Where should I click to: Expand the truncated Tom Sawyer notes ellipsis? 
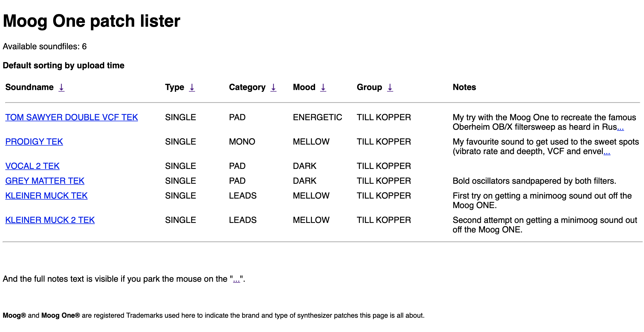point(620,127)
